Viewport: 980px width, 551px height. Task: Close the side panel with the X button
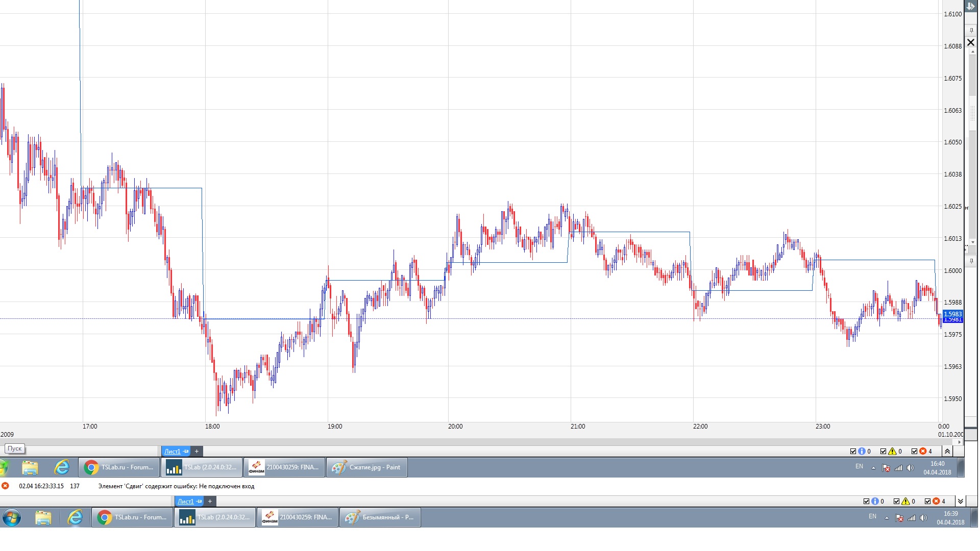[971, 42]
